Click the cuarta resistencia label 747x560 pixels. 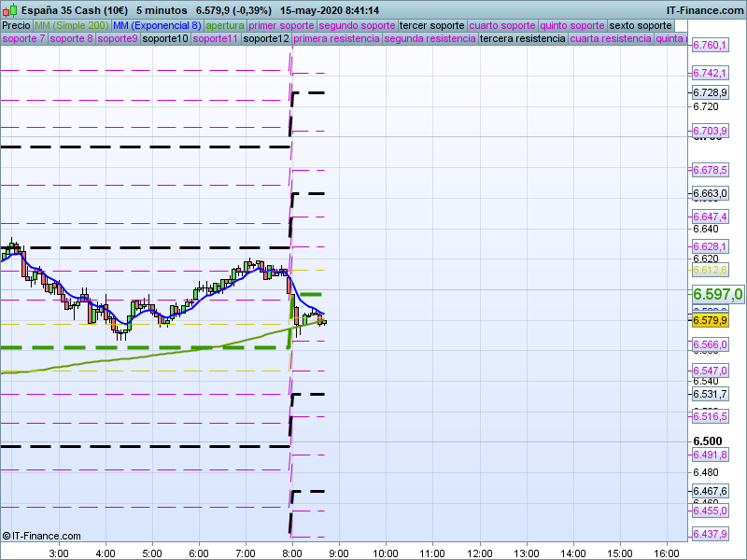pyautogui.click(x=611, y=39)
